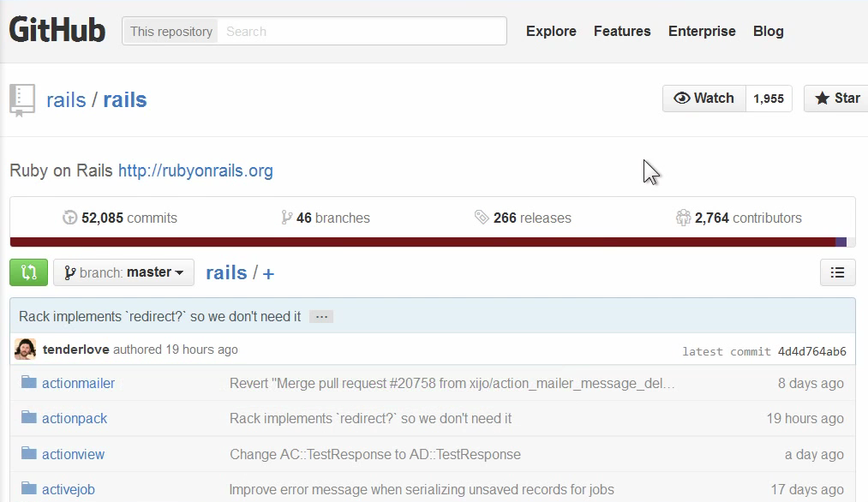868x502 pixels.
Task: Open the Improve error message commit
Action: click(x=422, y=489)
